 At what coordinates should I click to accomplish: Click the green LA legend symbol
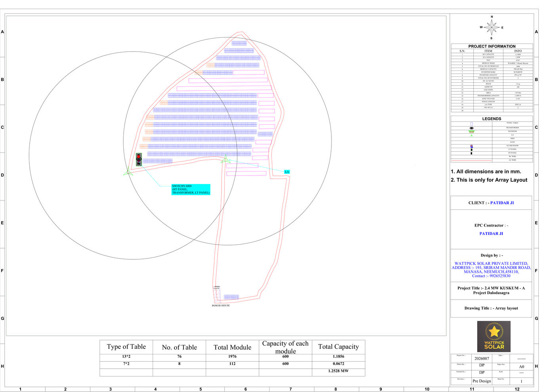(471, 135)
